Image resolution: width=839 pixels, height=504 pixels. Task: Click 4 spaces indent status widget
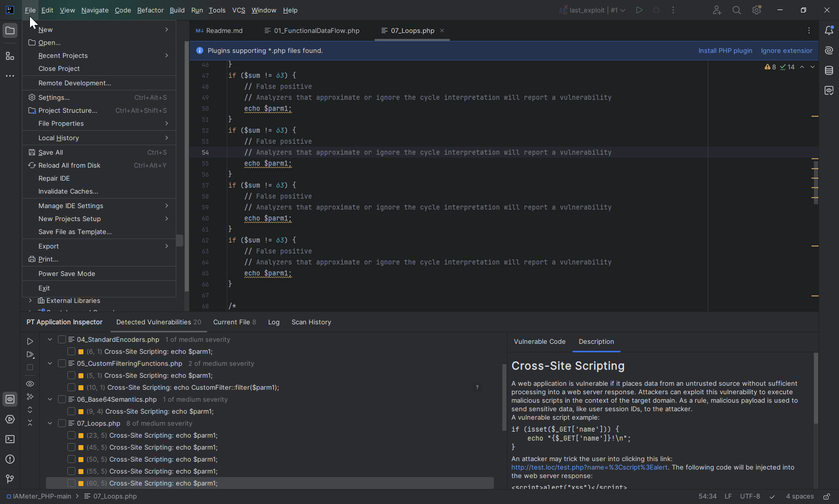point(800,497)
